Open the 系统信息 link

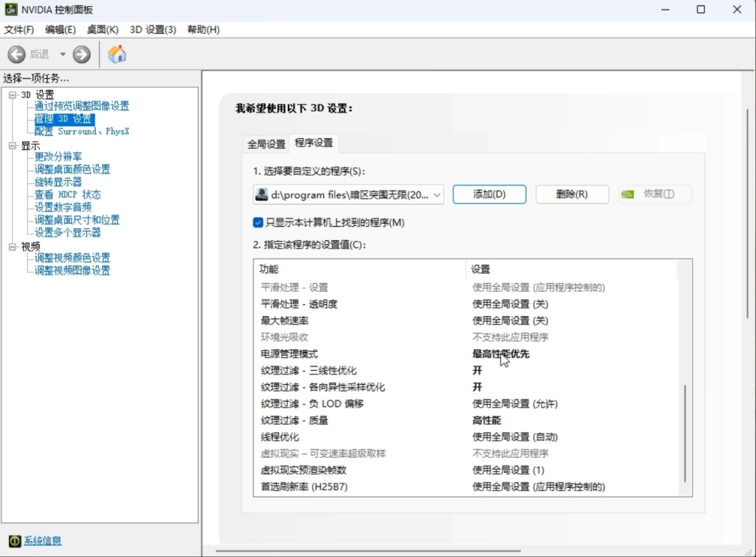43,541
